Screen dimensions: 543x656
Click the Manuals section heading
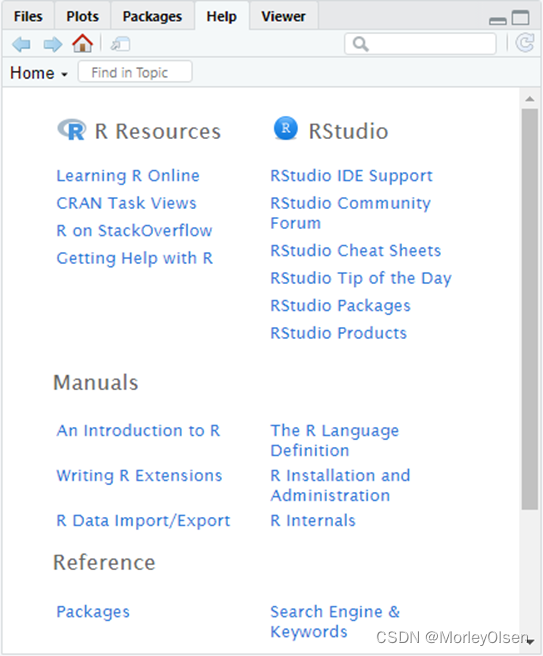click(x=96, y=382)
